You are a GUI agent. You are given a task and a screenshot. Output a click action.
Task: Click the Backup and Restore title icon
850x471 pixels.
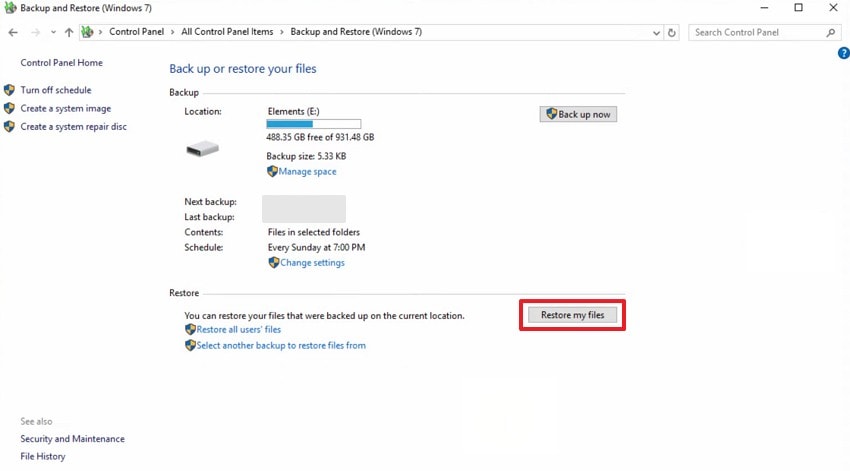[10, 7]
